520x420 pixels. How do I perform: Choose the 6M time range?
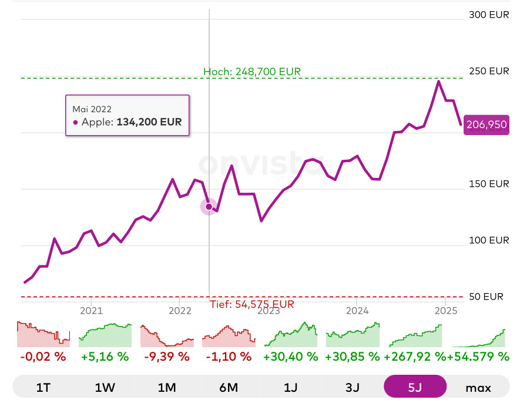tap(229, 387)
